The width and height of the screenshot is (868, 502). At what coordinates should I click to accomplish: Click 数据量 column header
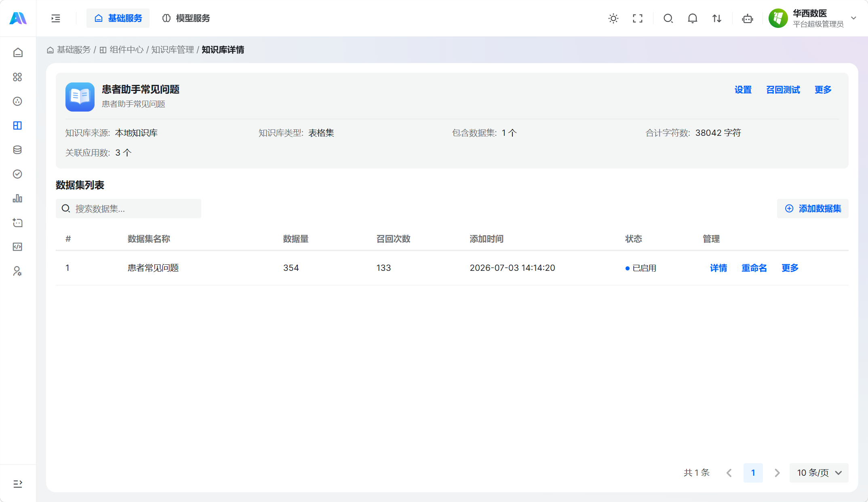pyautogui.click(x=296, y=239)
